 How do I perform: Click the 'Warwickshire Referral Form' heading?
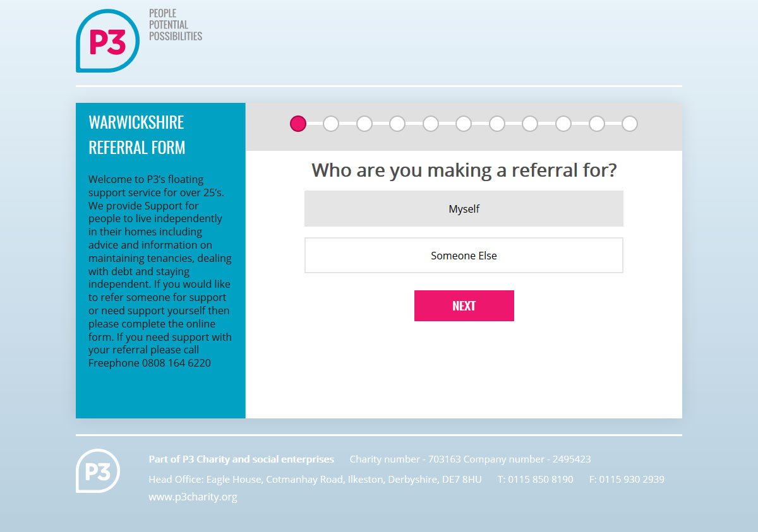pyautogui.click(x=137, y=135)
